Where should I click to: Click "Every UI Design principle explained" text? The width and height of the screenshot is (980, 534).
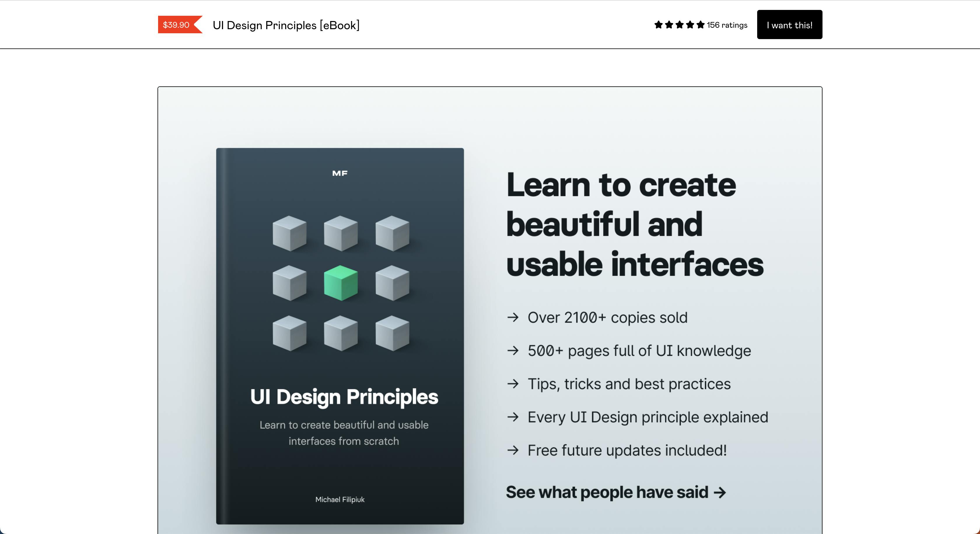[x=647, y=417]
